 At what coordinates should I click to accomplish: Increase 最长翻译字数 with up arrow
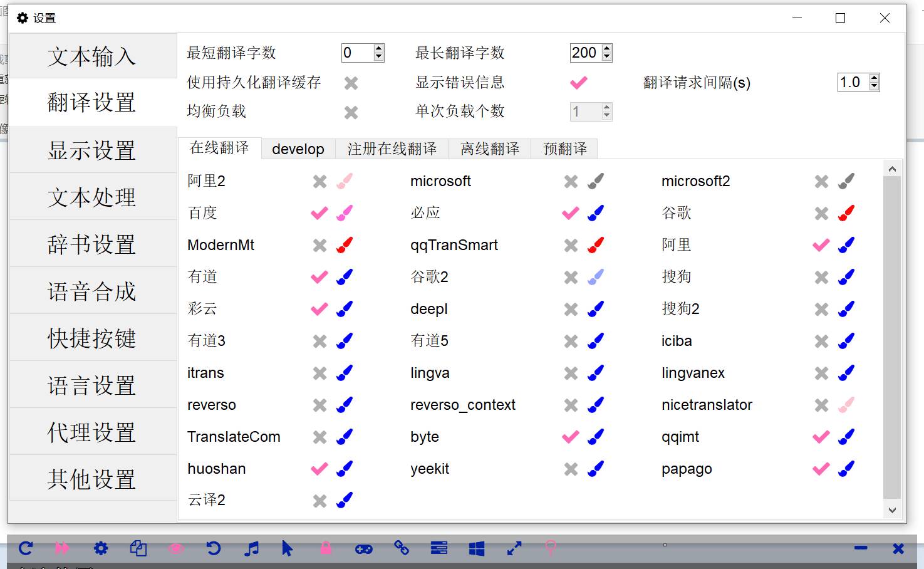tap(606, 49)
